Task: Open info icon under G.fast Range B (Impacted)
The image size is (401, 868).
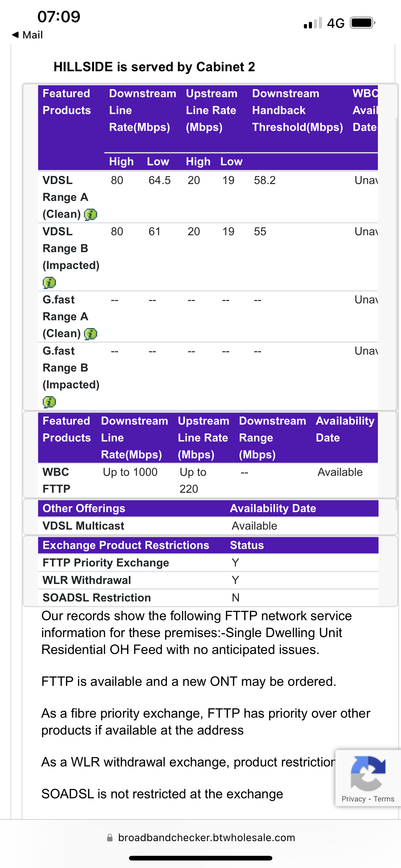Action: [x=49, y=402]
